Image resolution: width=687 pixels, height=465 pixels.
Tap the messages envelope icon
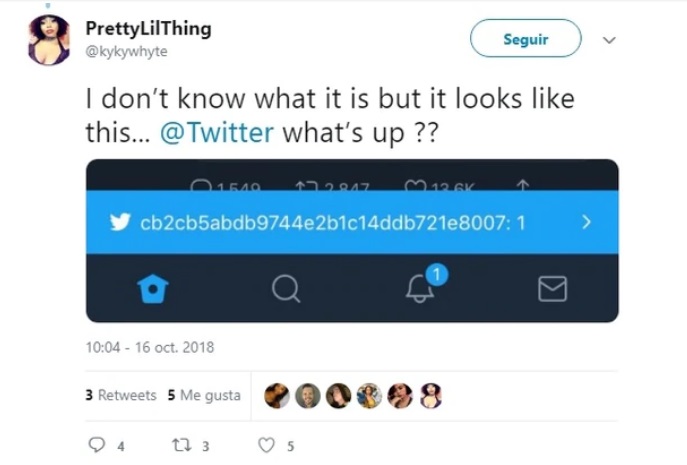coord(552,289)
